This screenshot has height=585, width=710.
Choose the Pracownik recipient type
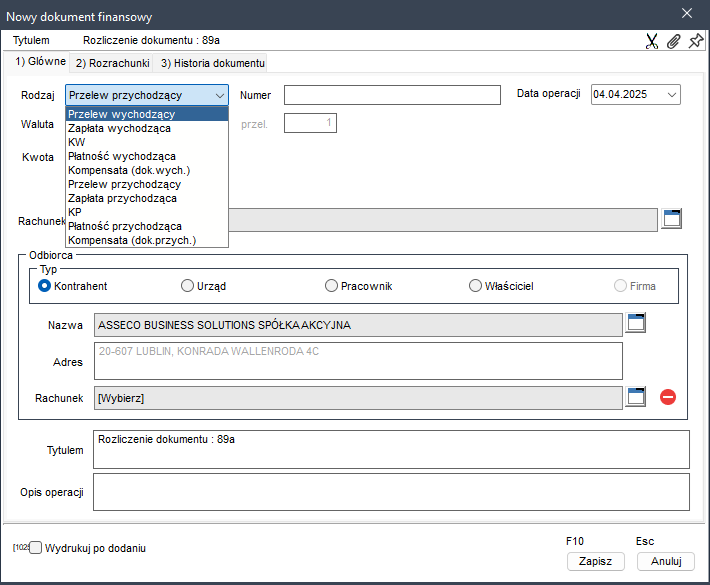point(331,286)
